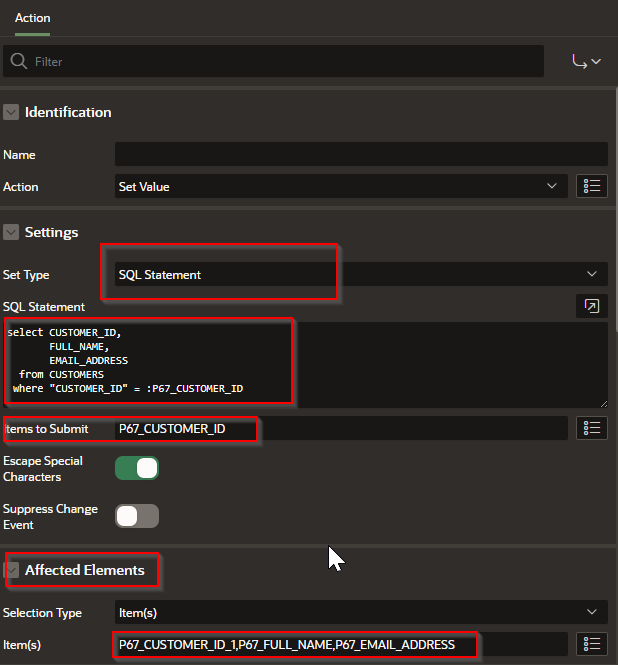Click the Suppress Change Event label
The width and height of the screenshot is (618, 665).
coord(50,517)
